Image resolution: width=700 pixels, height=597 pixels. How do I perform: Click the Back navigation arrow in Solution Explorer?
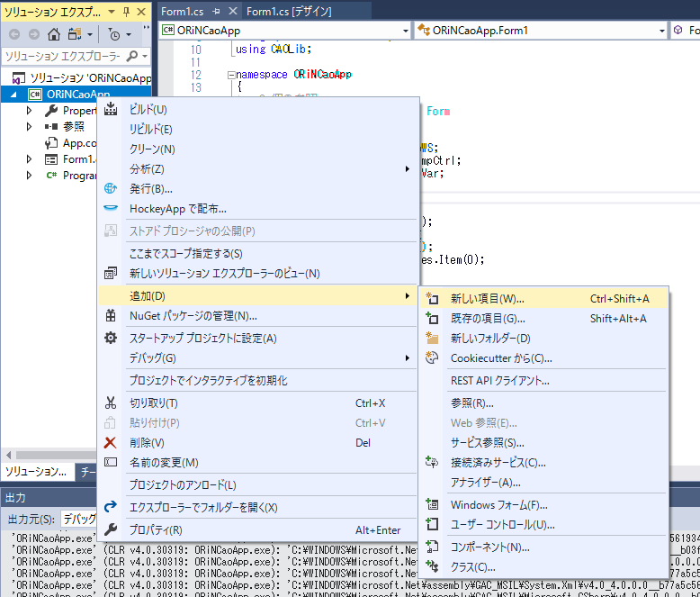(x=14, y=34)
